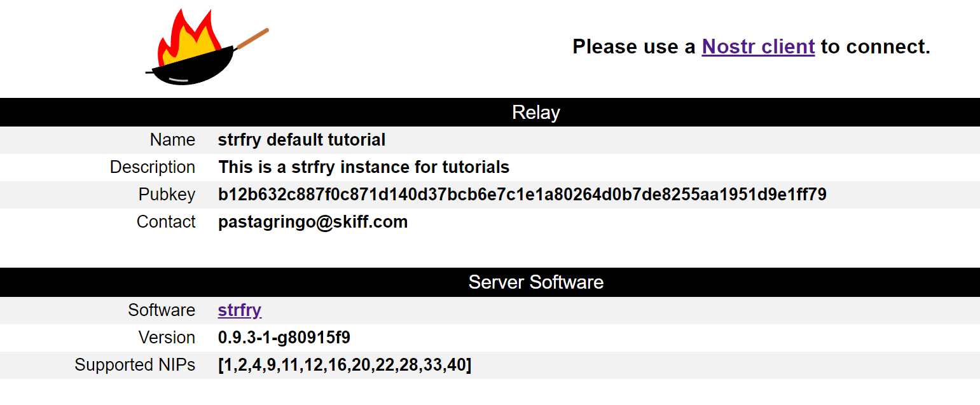This screenshot has width=980, height=405.
Task: Click the description 'This is a strfry instance for tutorials'
Action: click(364, 167)
